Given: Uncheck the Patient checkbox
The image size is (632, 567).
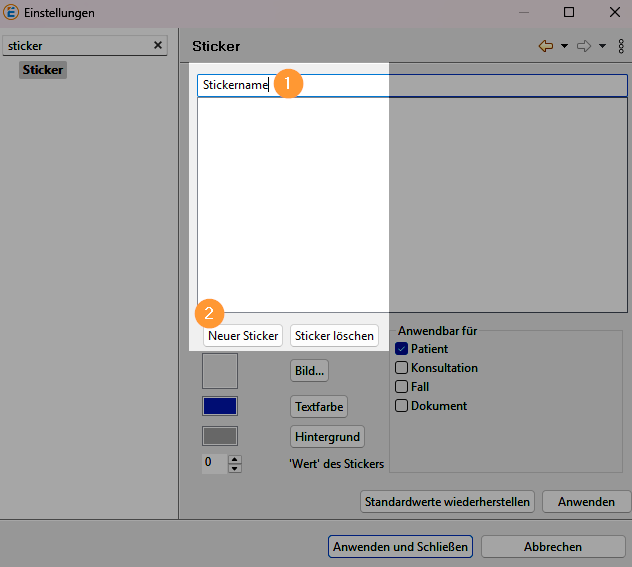Looking at the screenshot, I should 402,349.
